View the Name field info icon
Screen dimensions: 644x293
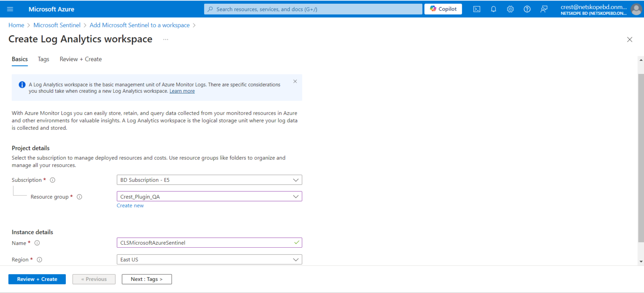tap(37, 243)
